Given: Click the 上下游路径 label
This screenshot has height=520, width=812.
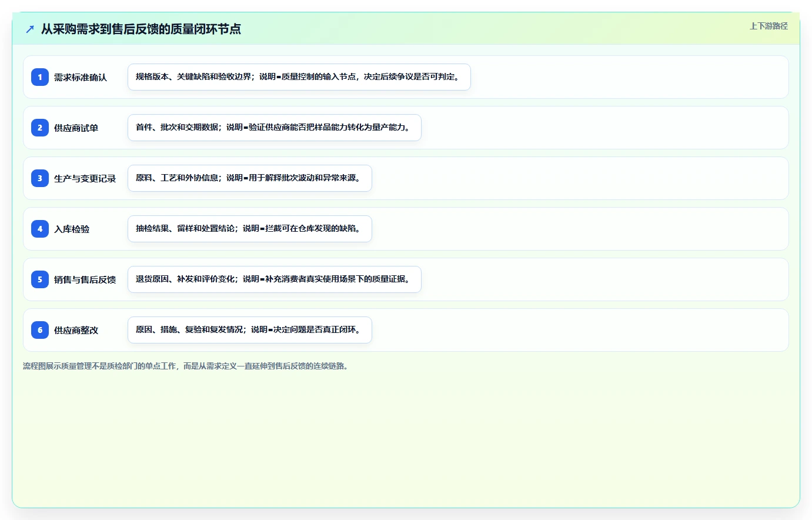Looking at the screenshot, I should pos(768,26).
